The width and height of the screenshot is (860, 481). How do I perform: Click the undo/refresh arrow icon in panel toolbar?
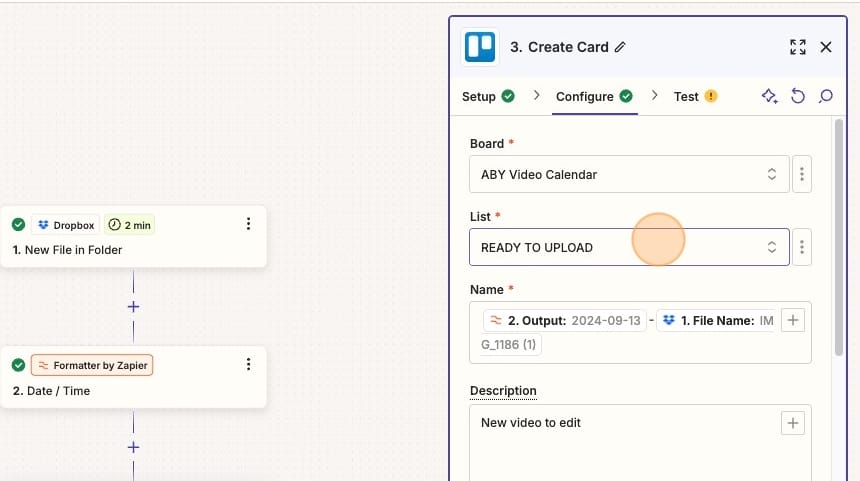pos(797,97)
